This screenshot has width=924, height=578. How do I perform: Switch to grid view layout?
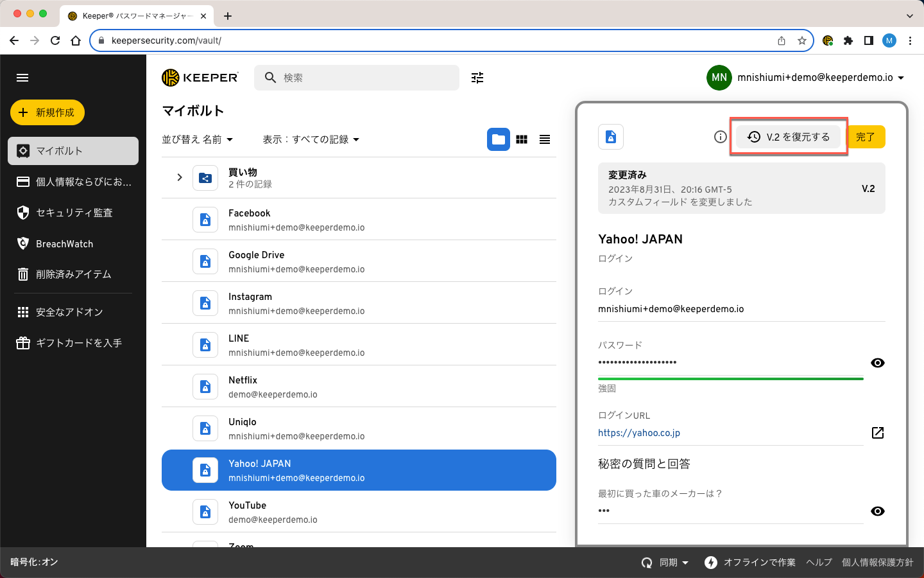coord(522,139)
